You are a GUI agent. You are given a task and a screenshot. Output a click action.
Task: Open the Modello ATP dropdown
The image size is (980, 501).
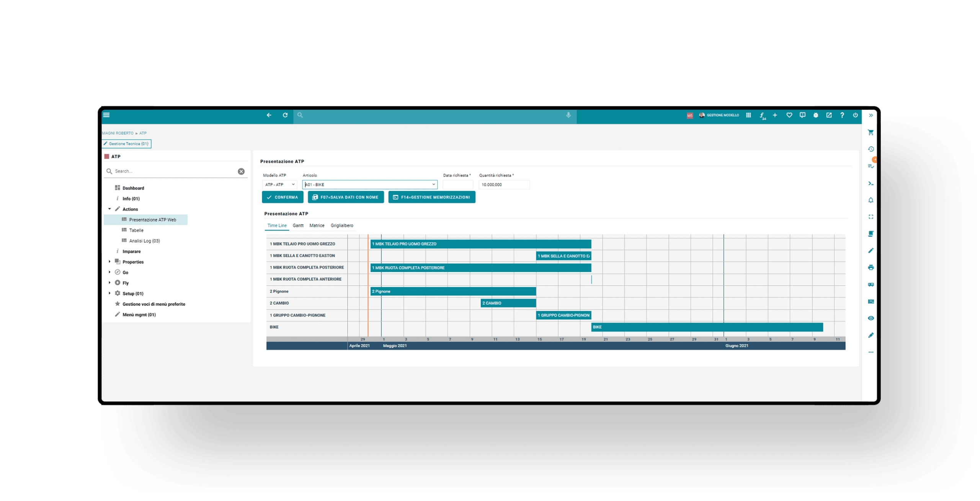pos(280,184)
